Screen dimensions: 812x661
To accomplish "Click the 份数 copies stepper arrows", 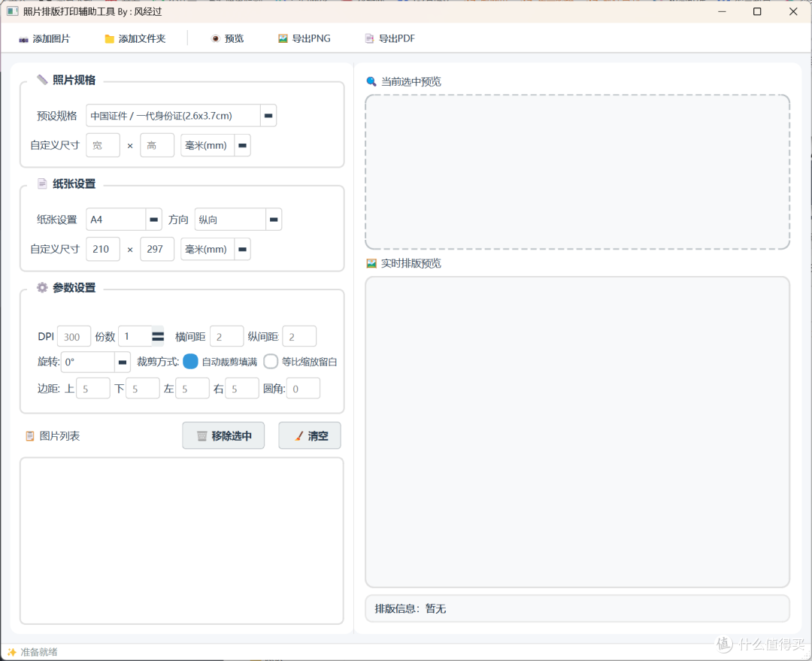I will [x=158, y=337].
